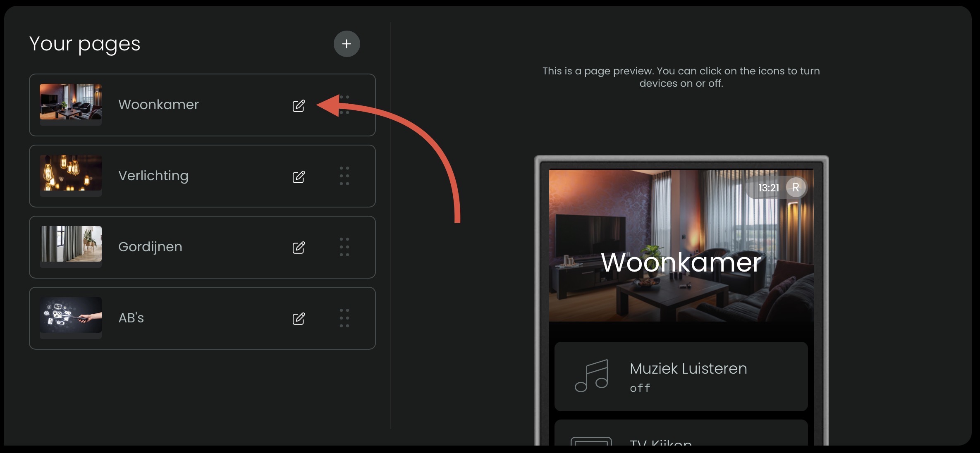Click the AB's reorder handle dots
The image size is (980, 453).
(344, 318)
